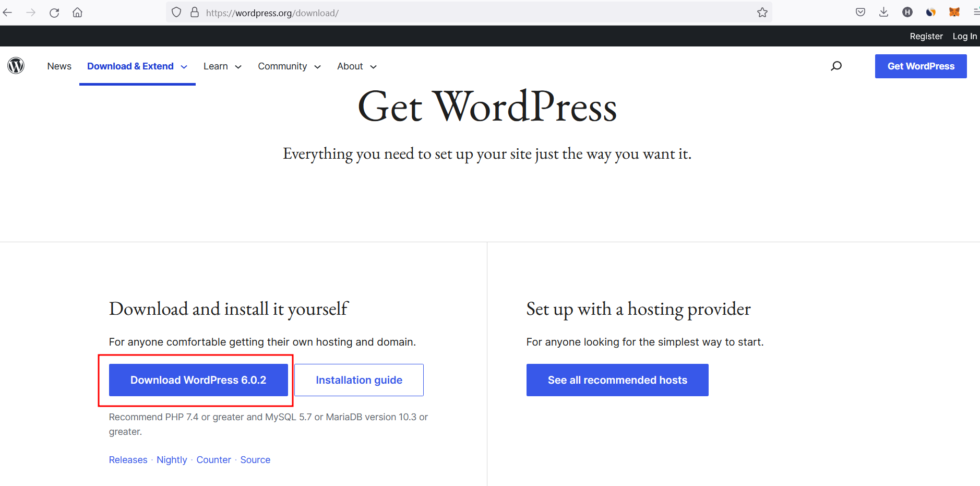Open site search with magnifier icon
Screen dimensions: 980x486
[x=836, y=66]
